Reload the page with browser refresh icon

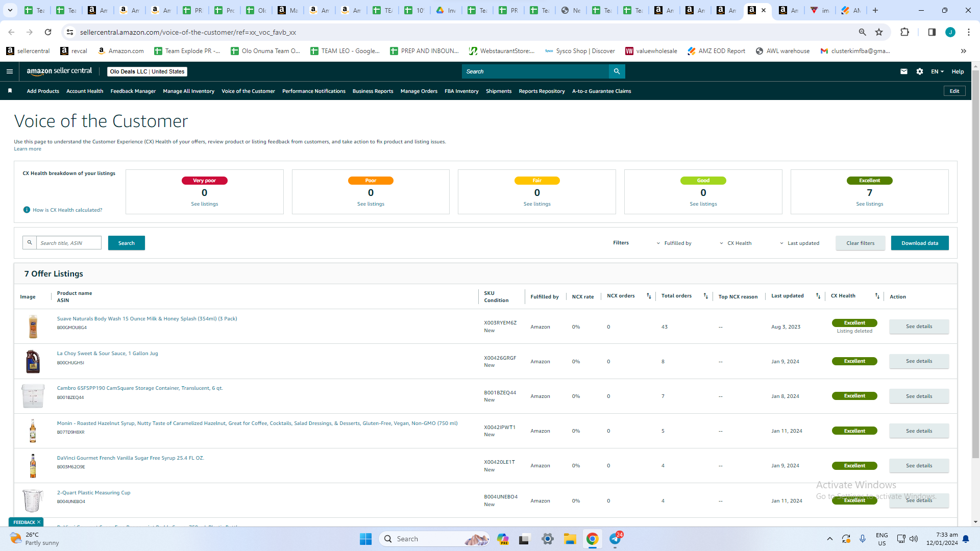click(x=48, y=32)
